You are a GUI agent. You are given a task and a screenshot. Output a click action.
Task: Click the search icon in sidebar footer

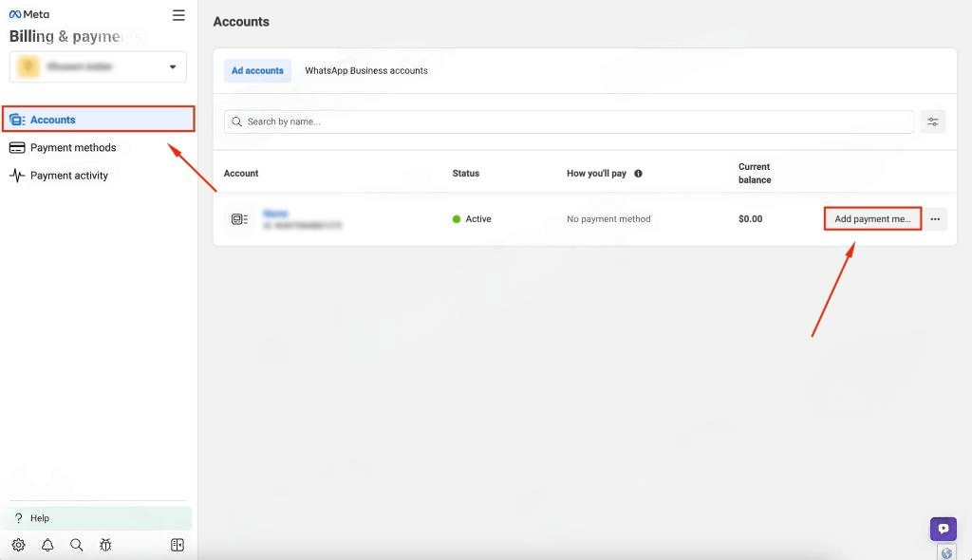point(76,545)
